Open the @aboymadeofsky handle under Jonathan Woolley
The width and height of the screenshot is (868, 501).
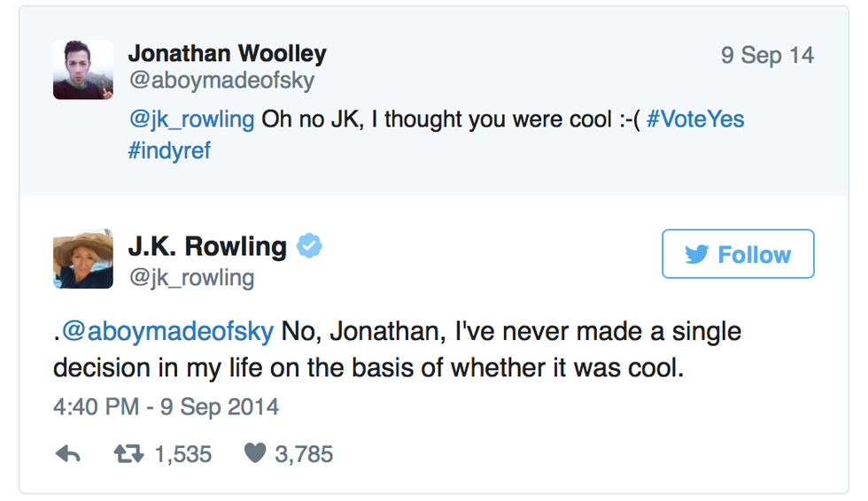click(221, 81)
